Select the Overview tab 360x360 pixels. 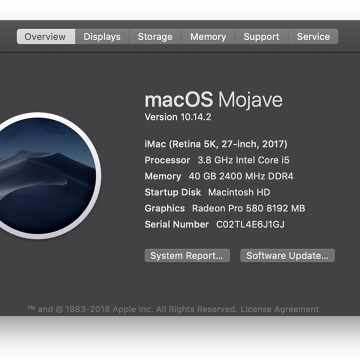pos(46,37)
